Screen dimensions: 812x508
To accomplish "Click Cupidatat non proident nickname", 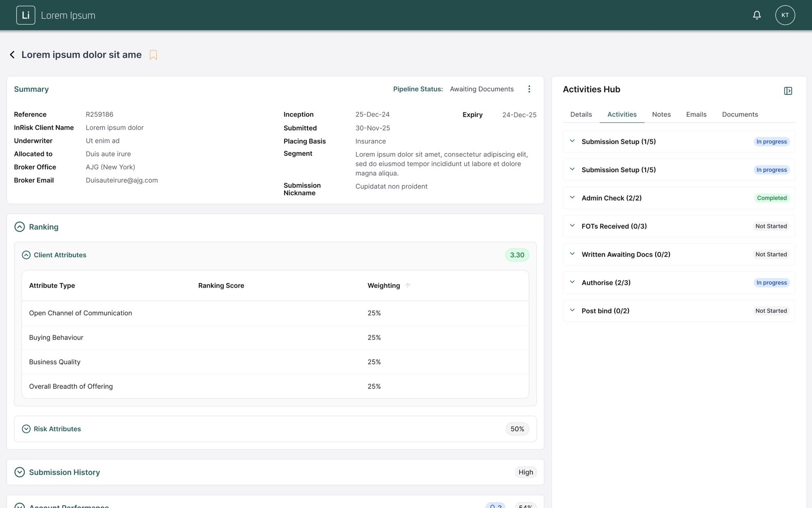I will coord(391,186).
